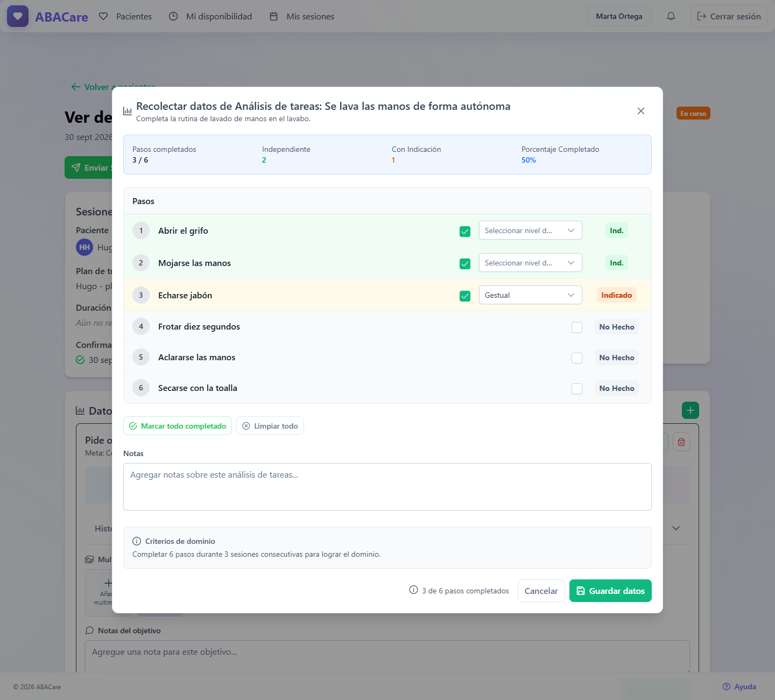This screenshot has height=700, width=775.
Task: Close the task analysis dialog
Action: (x=640, y=111)
